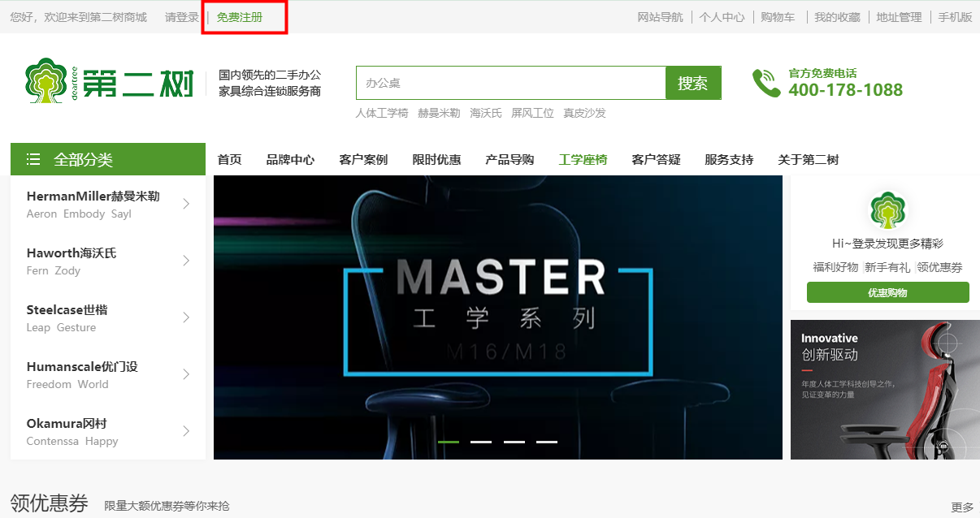
Task: Click the 屏风工位 hot search keyword
Action: (532, 114)
